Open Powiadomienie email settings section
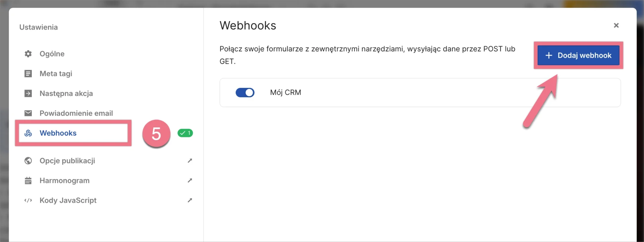644x242 pixels. pyautogui.click(x=76, y=113)
